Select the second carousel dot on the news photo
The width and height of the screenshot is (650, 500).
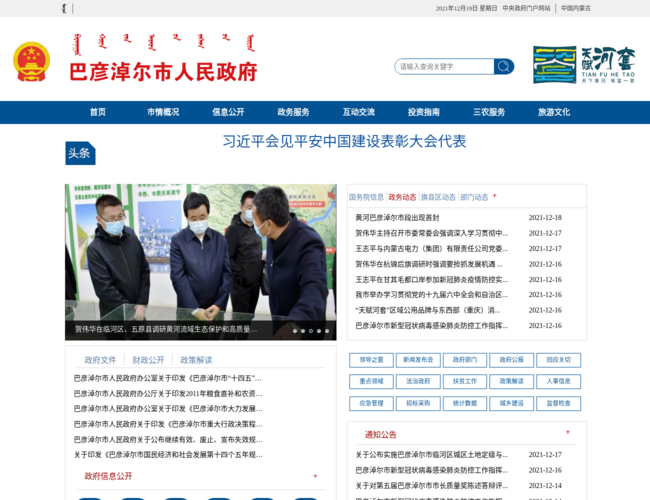tap(303, 331)
